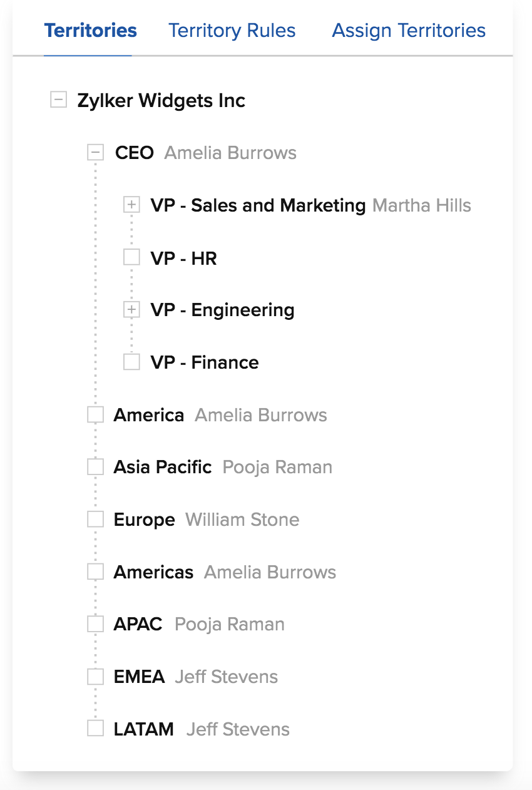The image size is (532, 790).
Task: Expand VP - Sales and Marketing node
Action: (x=131, y=205)
